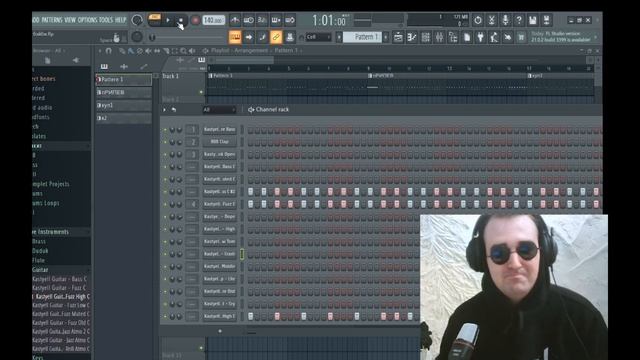Click the save project floppy icon

pyautogui.click(x=533, y=20)
